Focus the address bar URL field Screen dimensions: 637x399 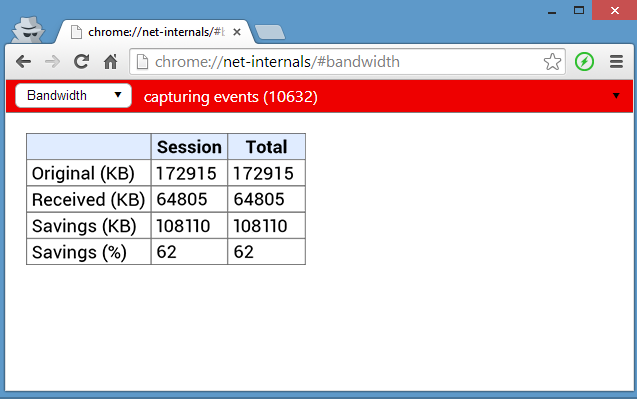point(347,62)
